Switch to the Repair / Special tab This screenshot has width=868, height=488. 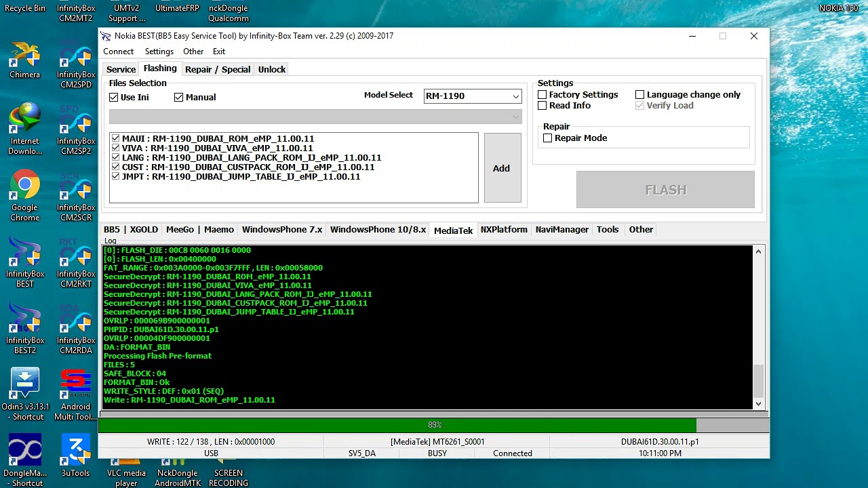point(218,69)
